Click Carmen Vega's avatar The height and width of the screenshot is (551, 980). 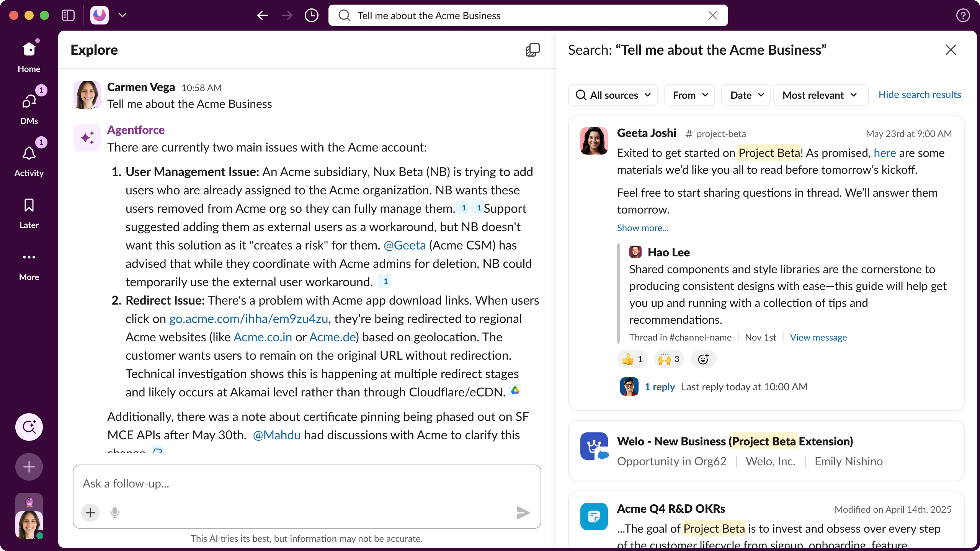click(87, 95)
